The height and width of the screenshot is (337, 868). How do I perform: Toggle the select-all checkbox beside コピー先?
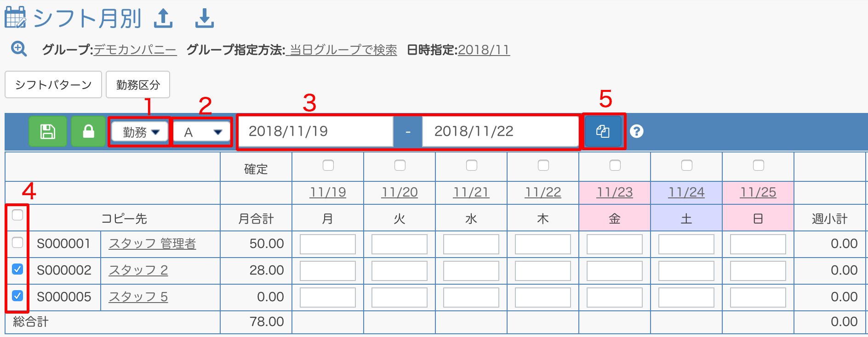pyautogui.click(x=17, y=215)
